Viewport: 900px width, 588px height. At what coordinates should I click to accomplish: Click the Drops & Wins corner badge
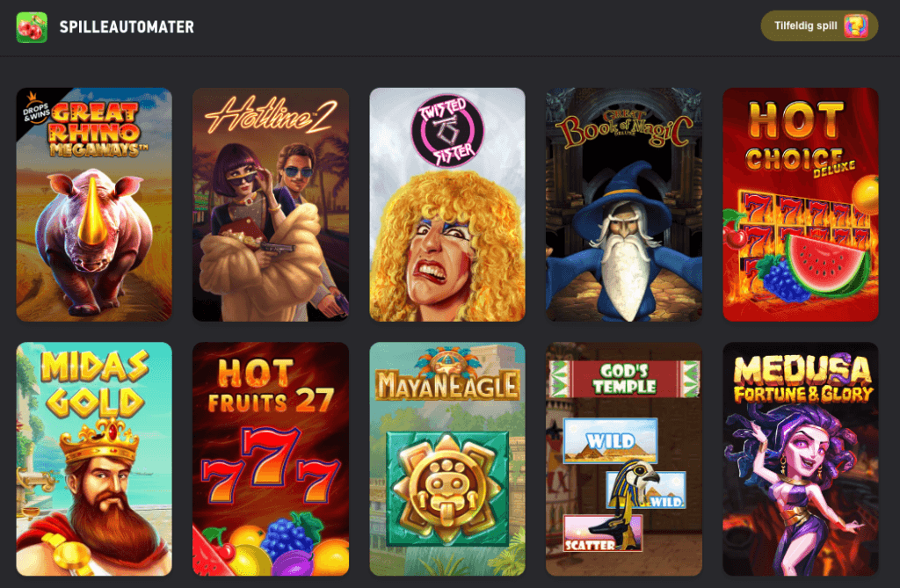click(35, 109)
